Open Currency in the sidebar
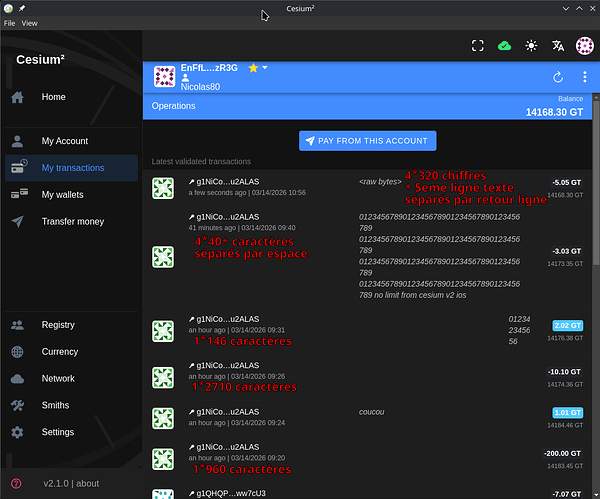 coord(72,352)
